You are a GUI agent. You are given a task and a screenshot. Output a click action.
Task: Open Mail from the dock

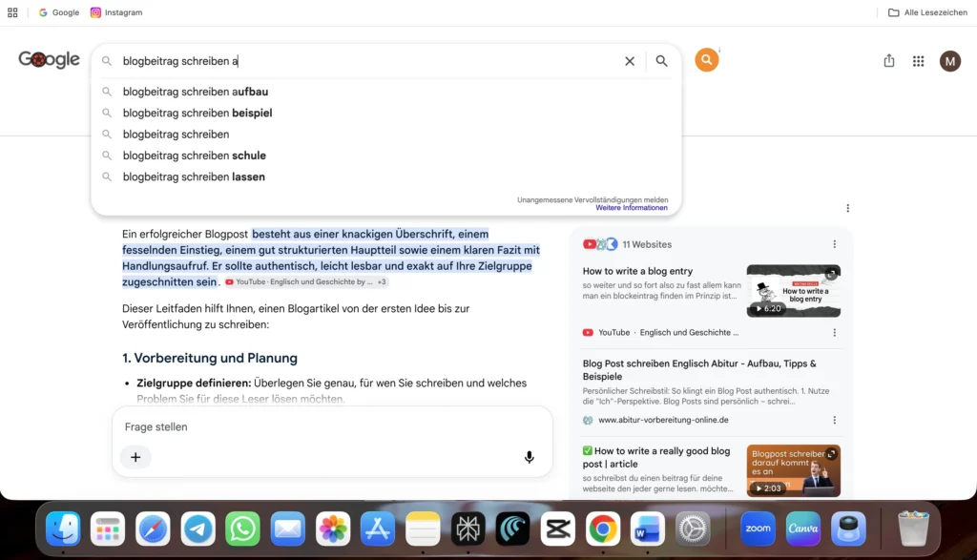pos(288,529)
